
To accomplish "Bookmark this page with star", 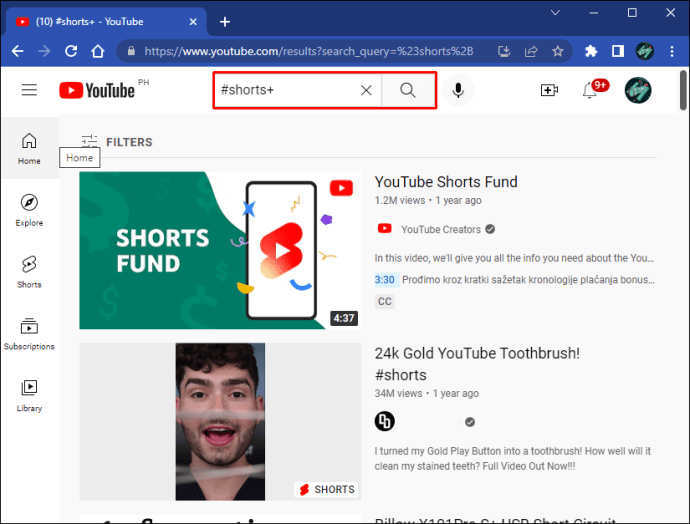I will [558, 51].
